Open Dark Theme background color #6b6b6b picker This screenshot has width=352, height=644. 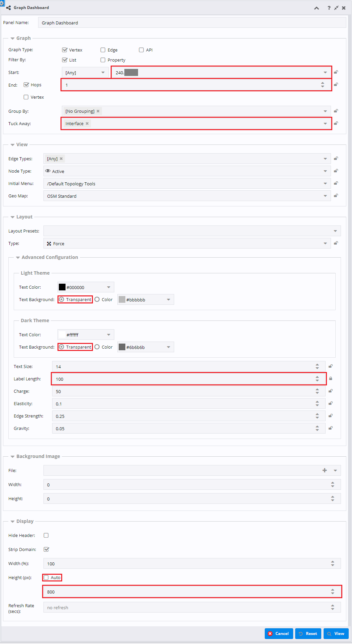146,347
